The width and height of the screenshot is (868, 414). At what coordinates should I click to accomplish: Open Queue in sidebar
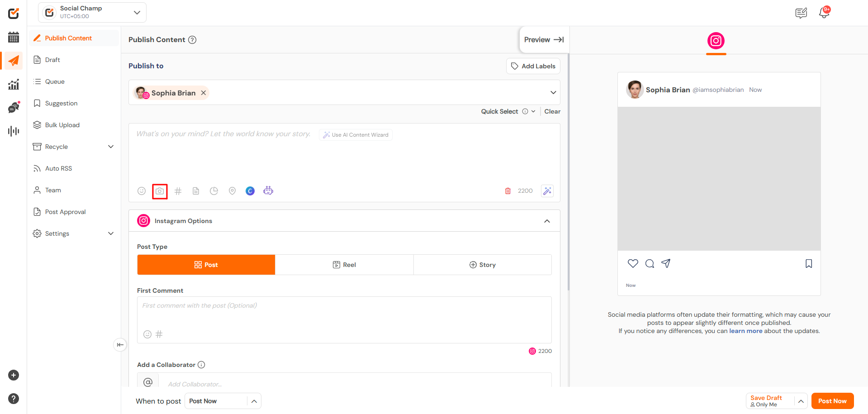pyautogui.click(x=75, y=81)
